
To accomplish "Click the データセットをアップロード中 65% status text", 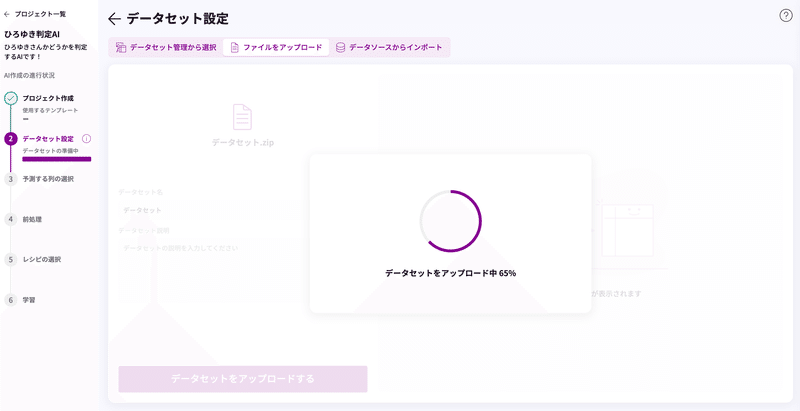I will pos(451,273).
